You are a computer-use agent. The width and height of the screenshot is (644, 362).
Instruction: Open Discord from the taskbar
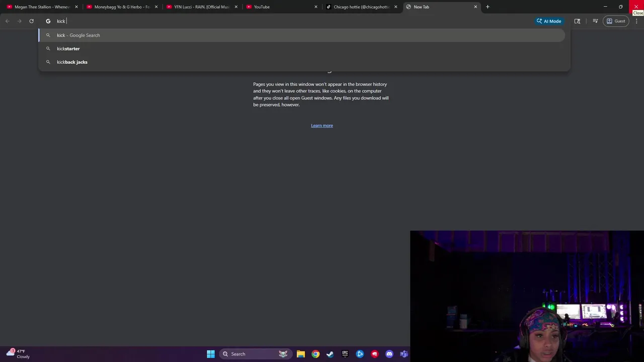coord(389,354)
